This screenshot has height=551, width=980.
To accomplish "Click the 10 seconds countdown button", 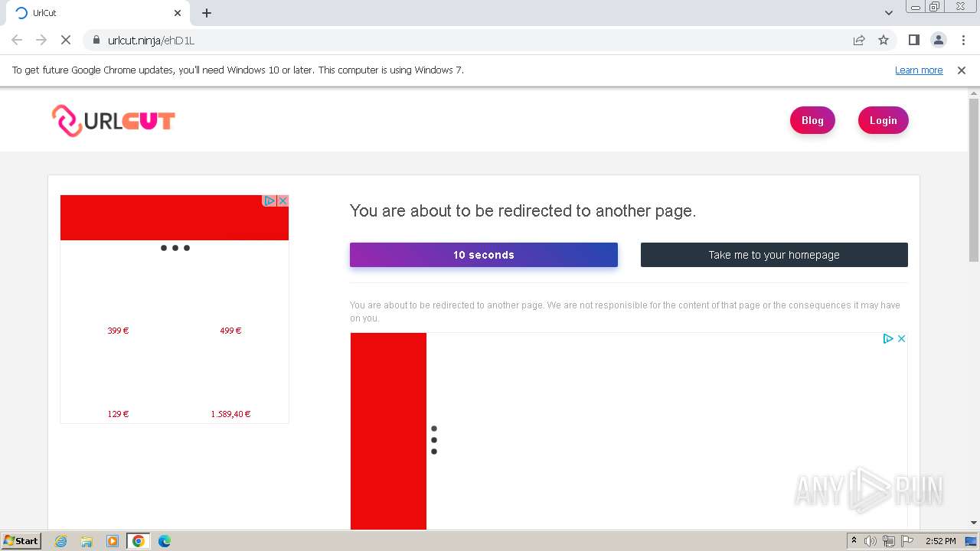I will click(x=484, y=255).
